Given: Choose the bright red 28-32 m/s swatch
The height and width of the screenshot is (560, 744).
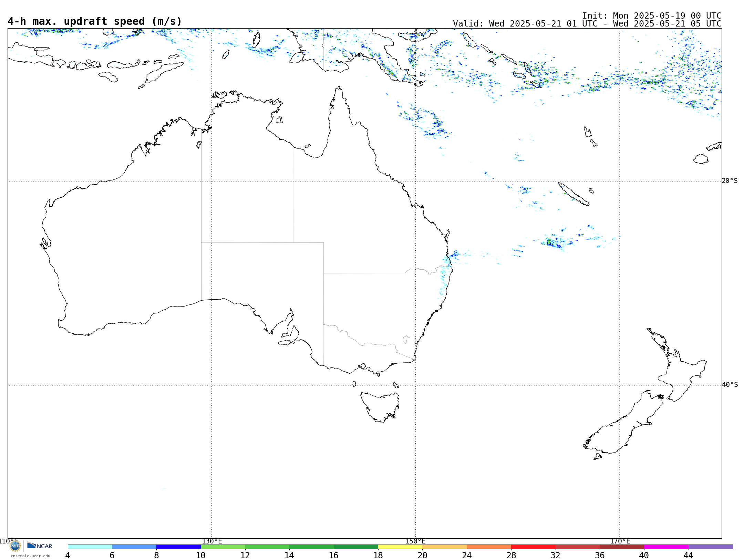Looking at the screenshot, I should (x=533, y=547).
